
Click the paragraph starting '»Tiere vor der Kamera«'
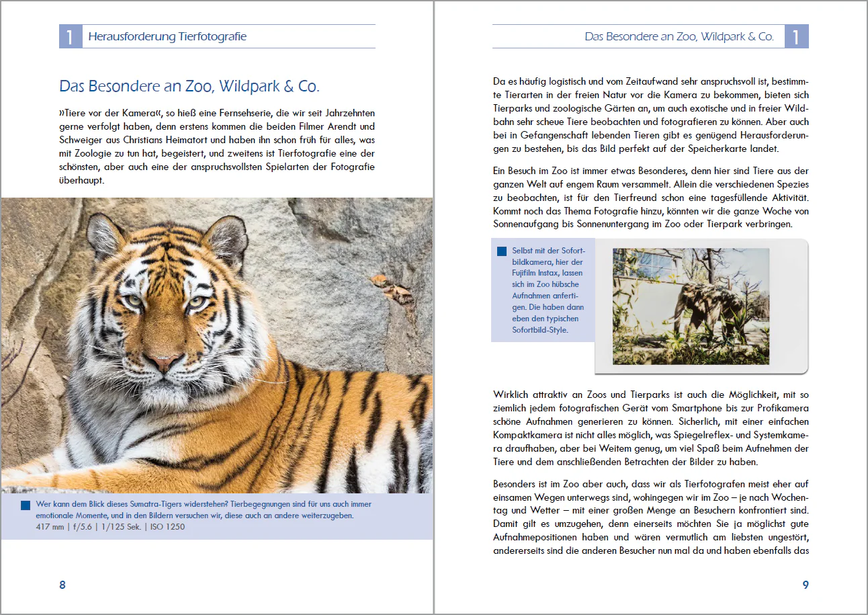click(x=217, y=147)
